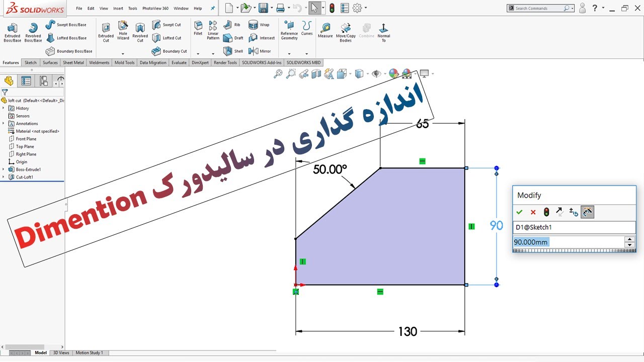644x362 pixels.
Task: Click the Mirror feature
Action: click(x=260, y=51)
